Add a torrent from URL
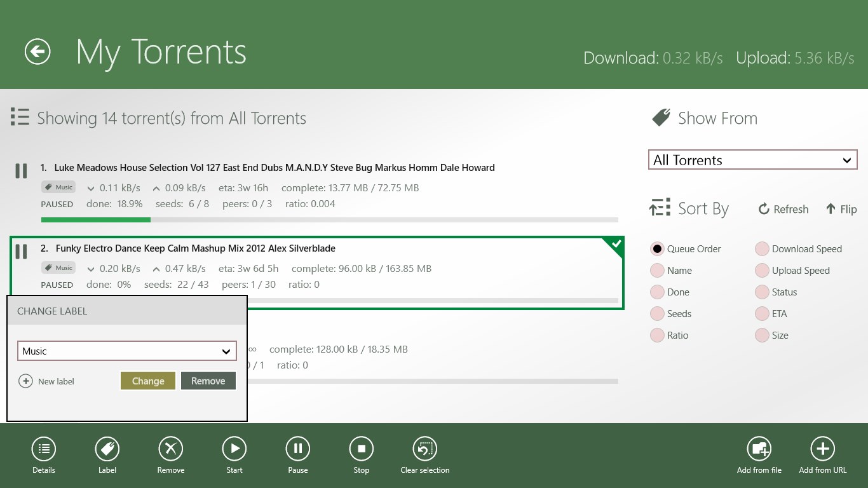Screen dimensions: 868x488 [823, 449]
